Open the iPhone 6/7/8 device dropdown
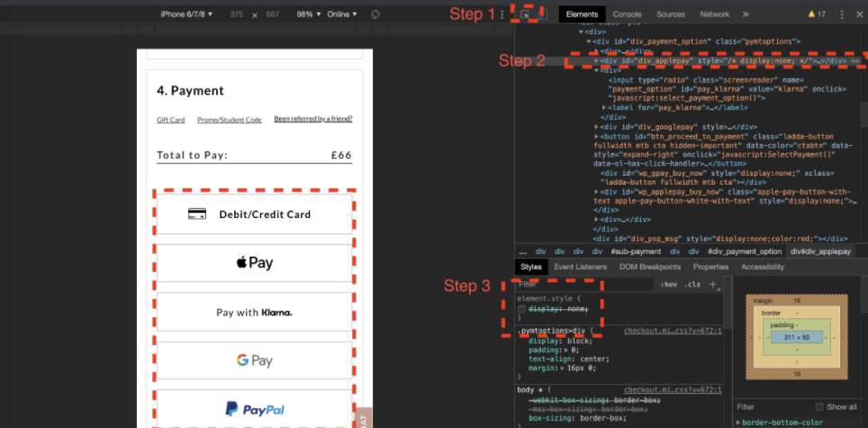Image resolution: width=868 pixels, height=428 pixels. [x=186, y=14]
